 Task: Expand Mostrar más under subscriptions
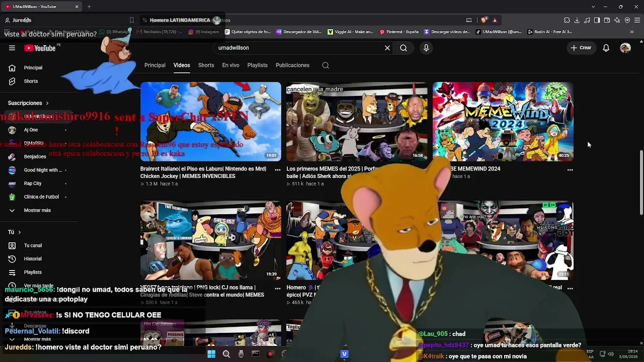(37, 210)
